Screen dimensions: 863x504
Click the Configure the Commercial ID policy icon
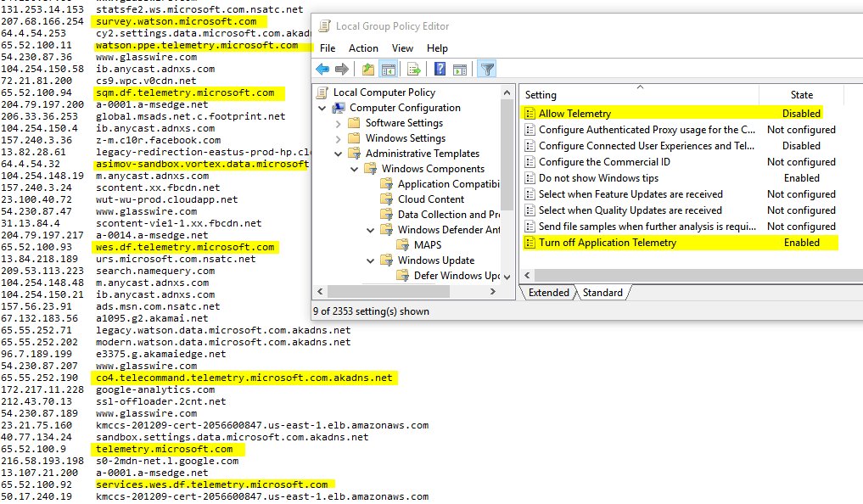click(x=530, y=162)
